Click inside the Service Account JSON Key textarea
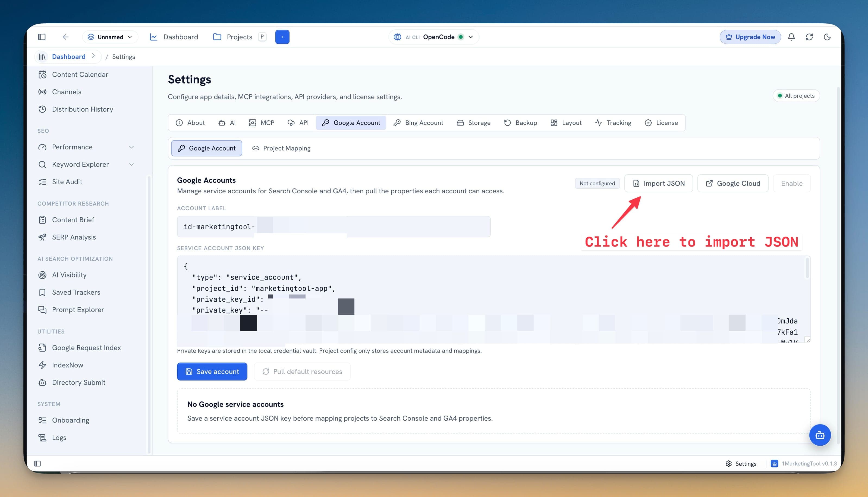This screenshot has height=497, width=868. (x=493, y=300)
